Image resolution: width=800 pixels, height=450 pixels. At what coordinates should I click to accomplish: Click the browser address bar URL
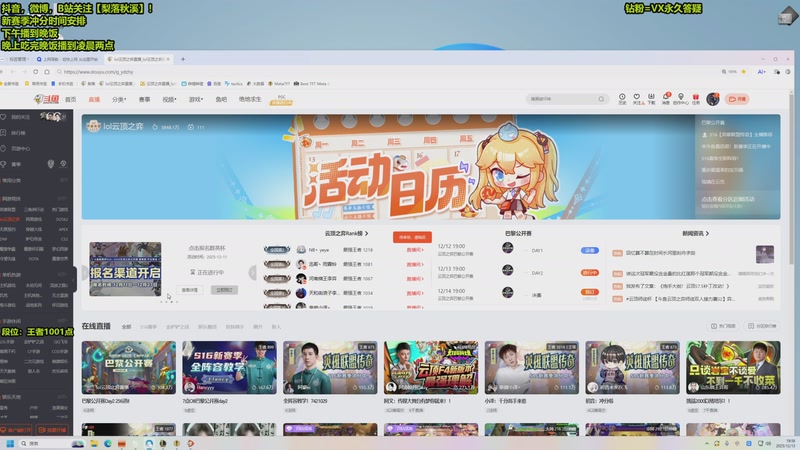point(98,72)
